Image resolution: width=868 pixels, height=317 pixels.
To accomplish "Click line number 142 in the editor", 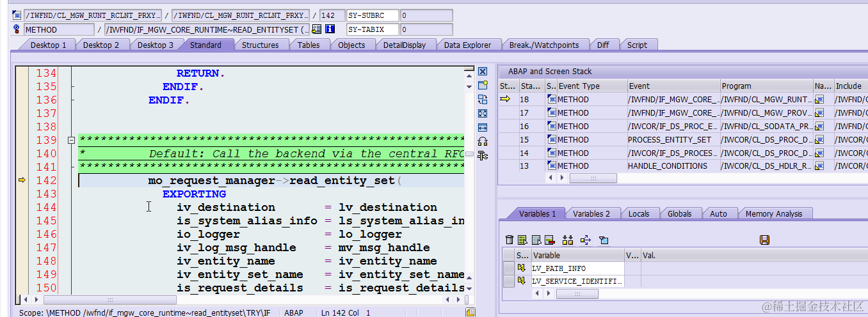I will (x=47, y=180).
